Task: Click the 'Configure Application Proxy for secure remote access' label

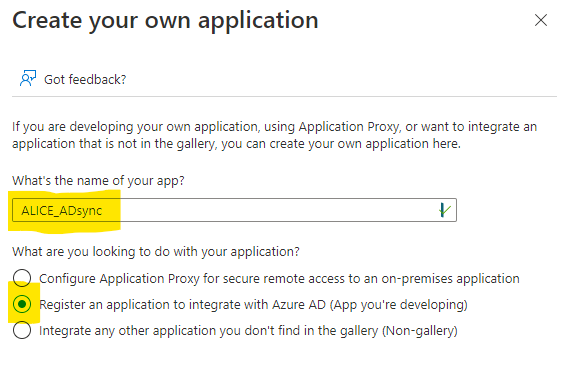Action: point(279,278)
